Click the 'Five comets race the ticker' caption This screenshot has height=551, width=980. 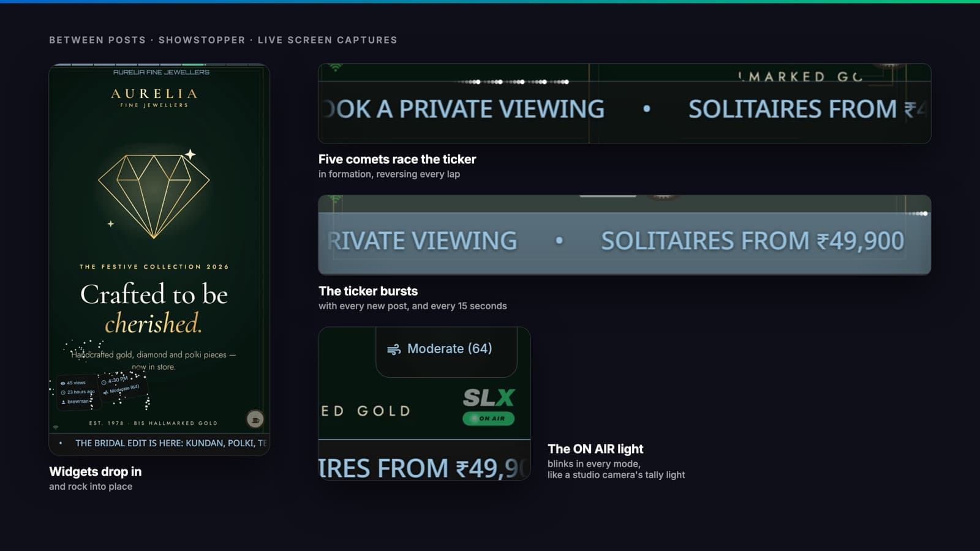(397, 159)
